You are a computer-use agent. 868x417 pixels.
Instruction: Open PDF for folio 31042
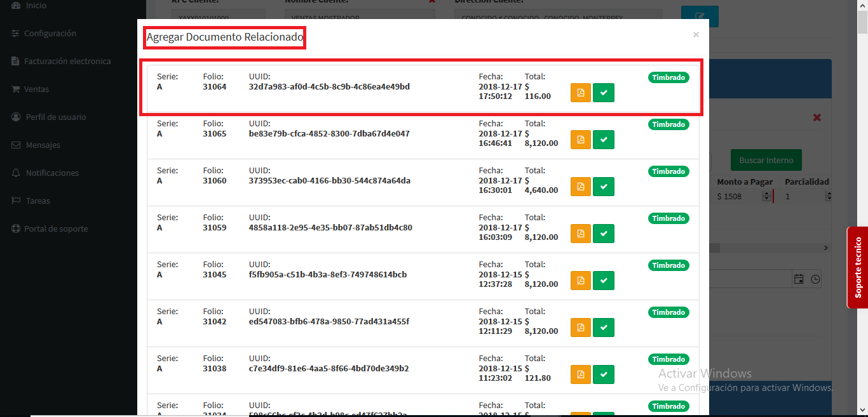coord(580,328)
